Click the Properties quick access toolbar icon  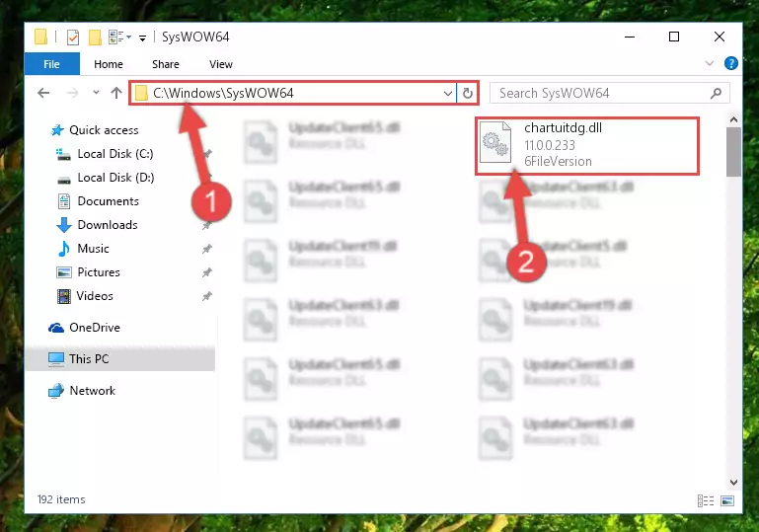[73, 37]
